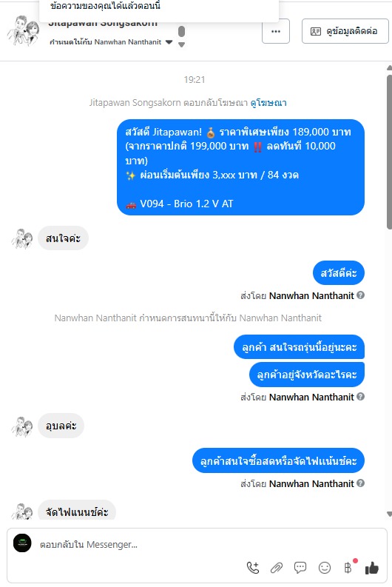The image size is (392, 587).
Task: Click the Jitapawan profile avatar in header
Action: [23, 30]
